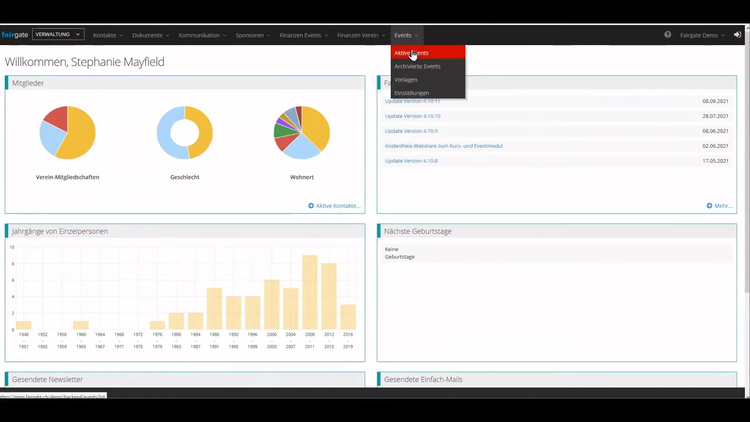
Task: Click the 2008-2011 bar in Jahrgänge chart
Action: pos(310,292)
